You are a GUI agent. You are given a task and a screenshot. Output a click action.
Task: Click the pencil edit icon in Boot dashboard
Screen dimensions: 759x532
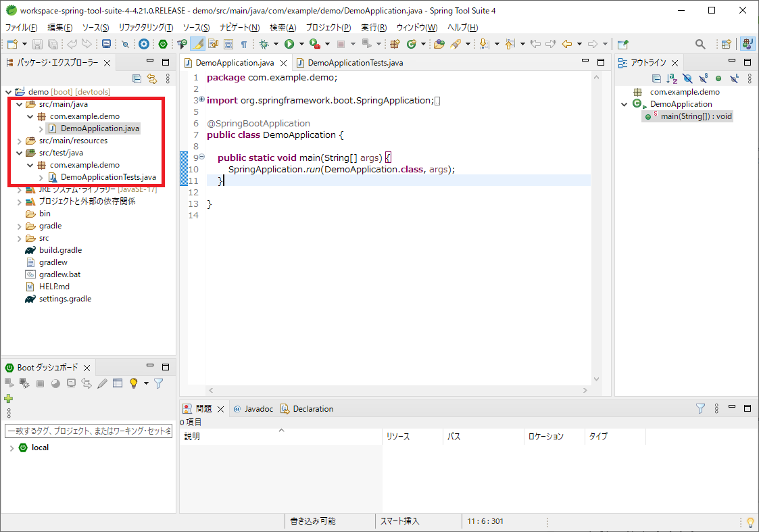click(101, 383)
